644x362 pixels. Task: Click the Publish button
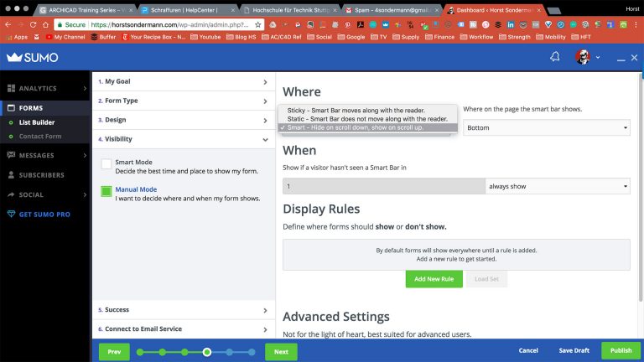[x=621, y=351]
